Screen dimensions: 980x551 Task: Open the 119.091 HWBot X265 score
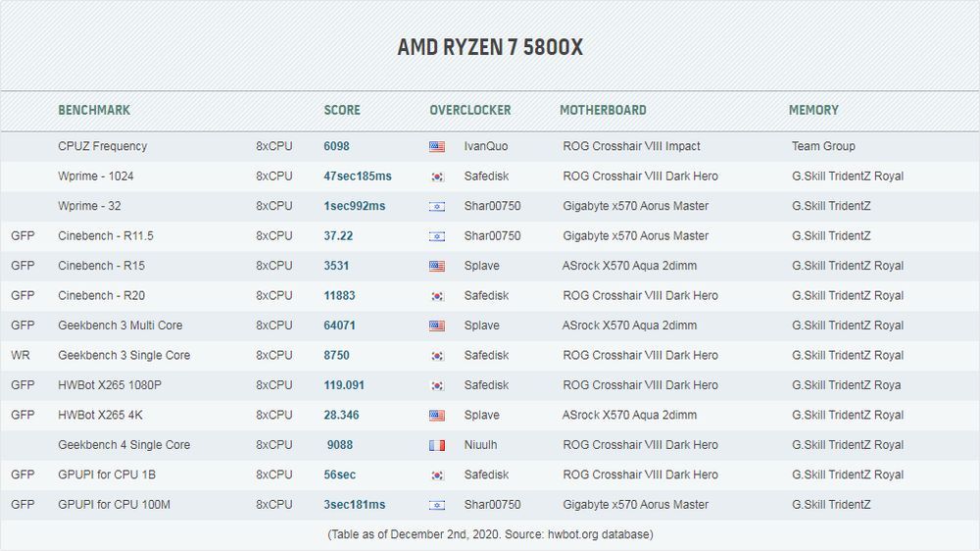pyautogui.click(x=344, y=385)
